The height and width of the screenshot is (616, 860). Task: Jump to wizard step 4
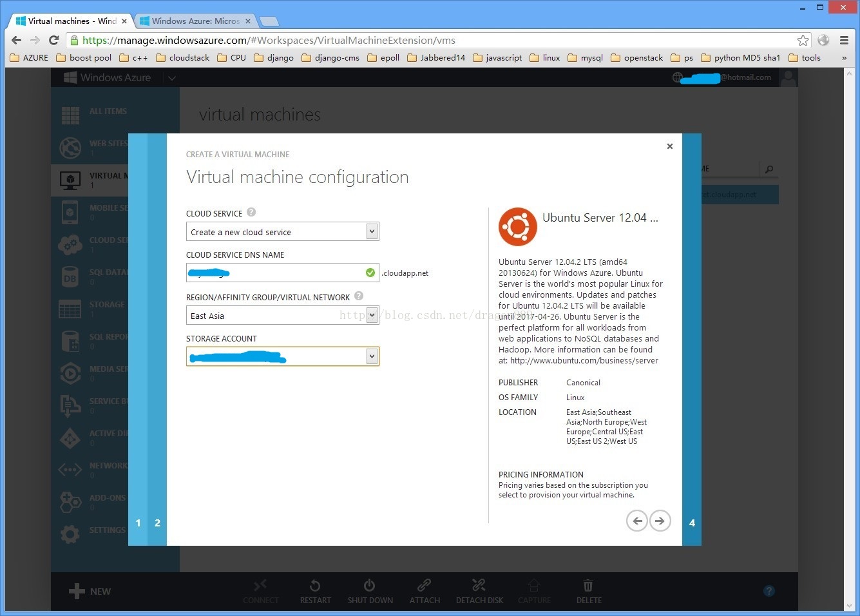tap(692, 523)
